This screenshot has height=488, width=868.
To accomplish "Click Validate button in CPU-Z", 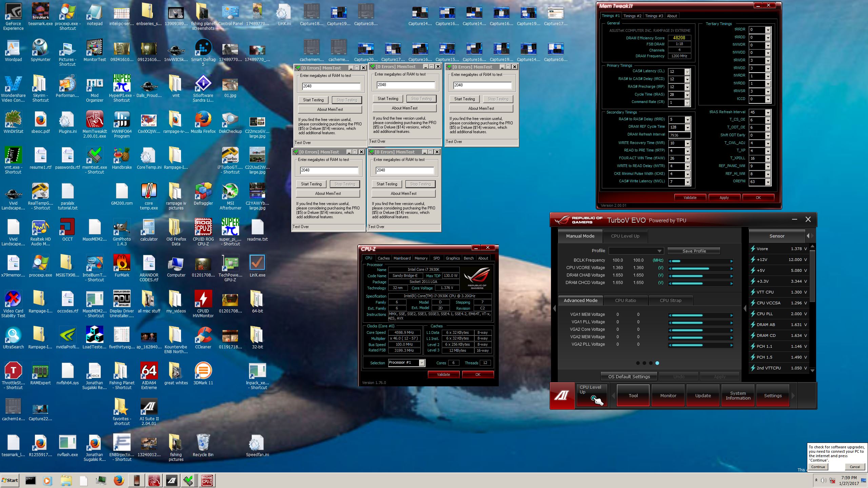I will click(443, 374).
